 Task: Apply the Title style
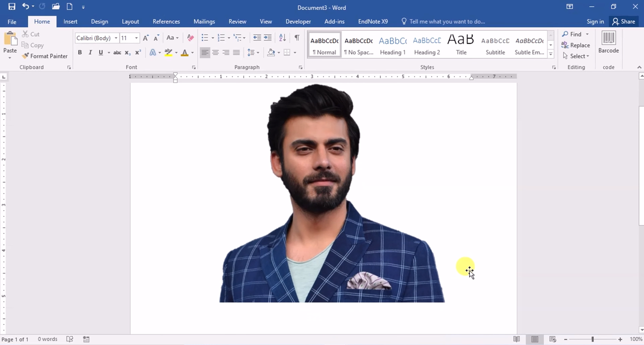pyautogui.click(x=461, y=45)
